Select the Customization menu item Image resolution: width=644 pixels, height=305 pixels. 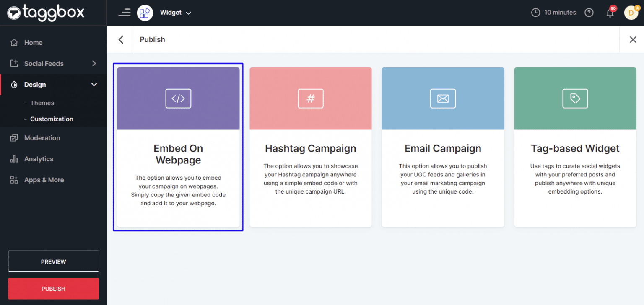tap(52, 119)
